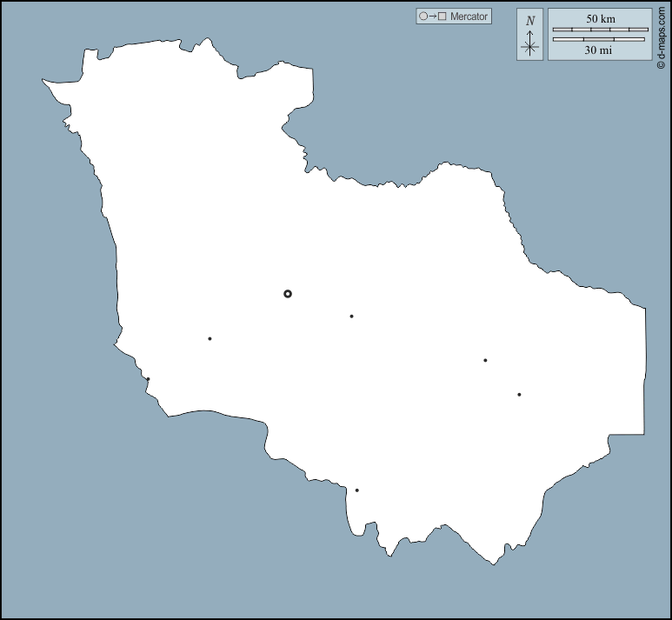Select the ringed capital city marker

(288, 294)
